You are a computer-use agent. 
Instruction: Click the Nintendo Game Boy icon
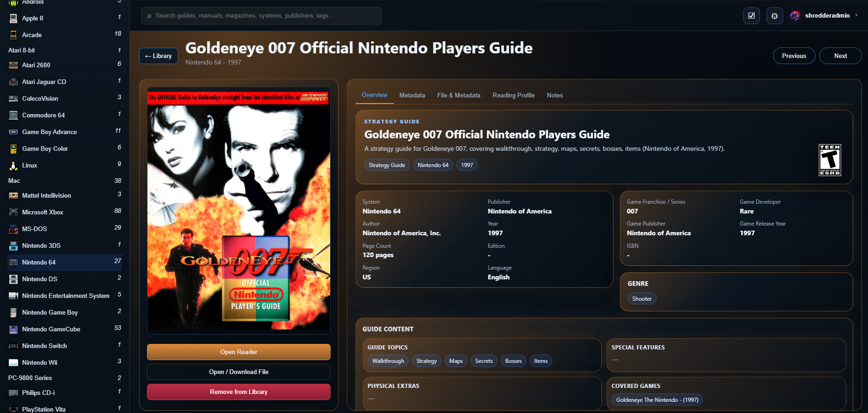13,312
